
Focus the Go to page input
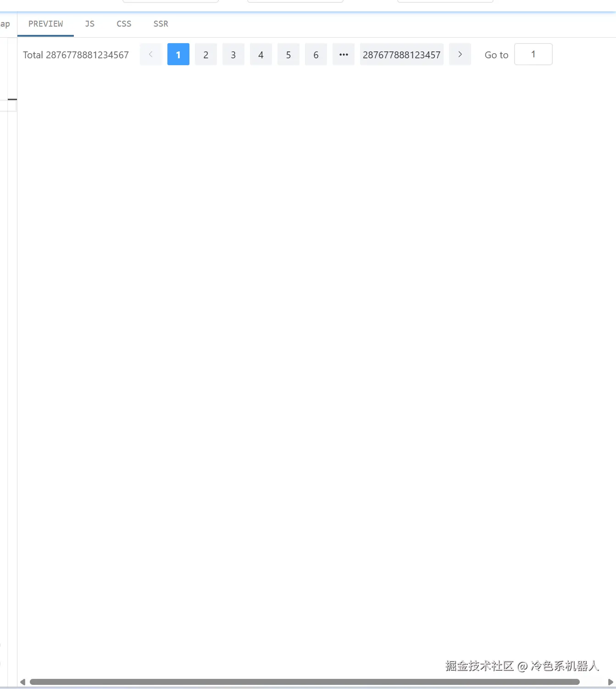coord(533,55)
